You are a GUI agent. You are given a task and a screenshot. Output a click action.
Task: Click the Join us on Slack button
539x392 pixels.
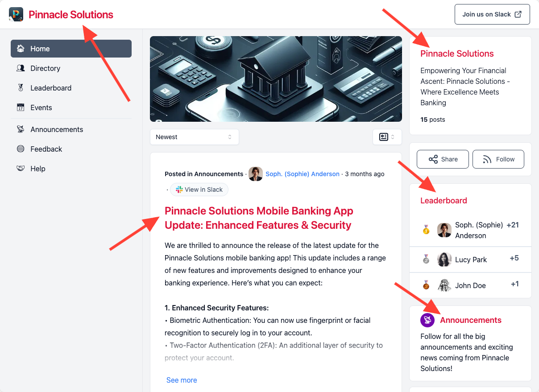pos(492,14)
